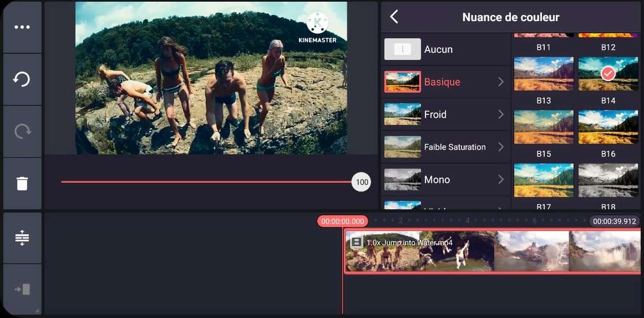Click the waterfall frame in the clip
The image size is (644, 318).
pyautogui.click(x=605, y=251)
